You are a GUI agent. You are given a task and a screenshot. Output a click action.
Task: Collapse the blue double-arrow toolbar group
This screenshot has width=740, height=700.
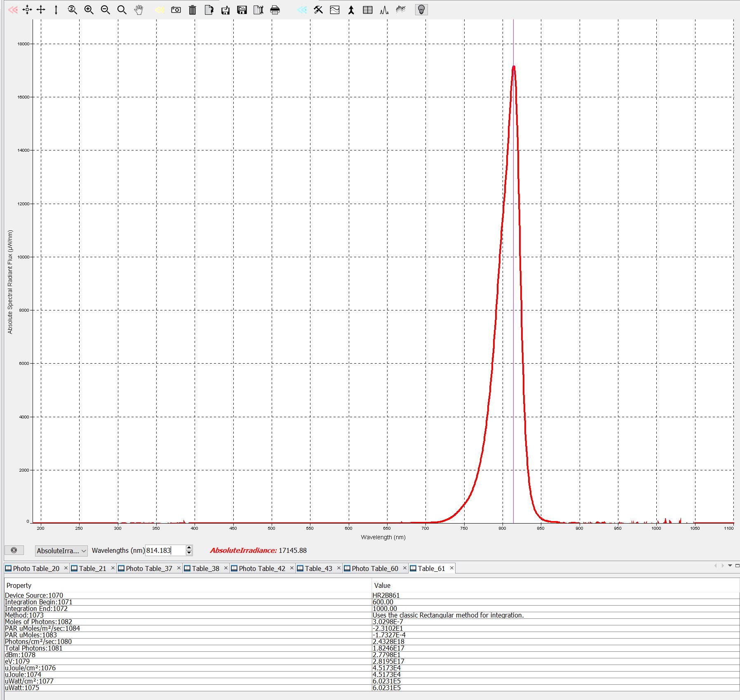[302, 10]
